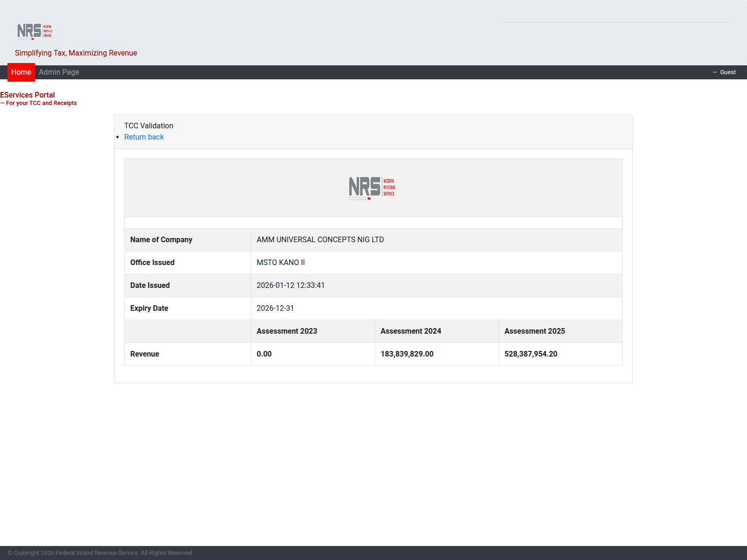Click the TCC Validation title
Screen dimensions: 747x560
(148, 126)
